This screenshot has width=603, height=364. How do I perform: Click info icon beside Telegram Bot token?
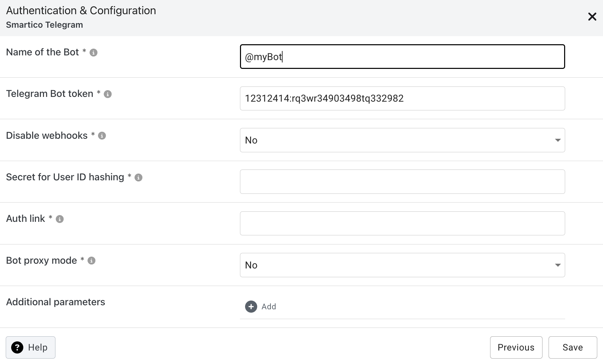click(x=108, y=94)
